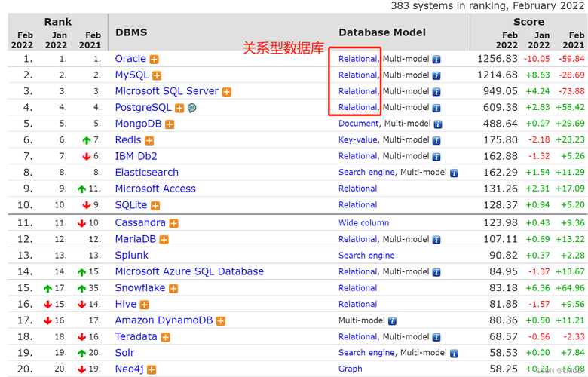
Task: Click the Relational link in Snowflake row
Action: click(358, 288)
